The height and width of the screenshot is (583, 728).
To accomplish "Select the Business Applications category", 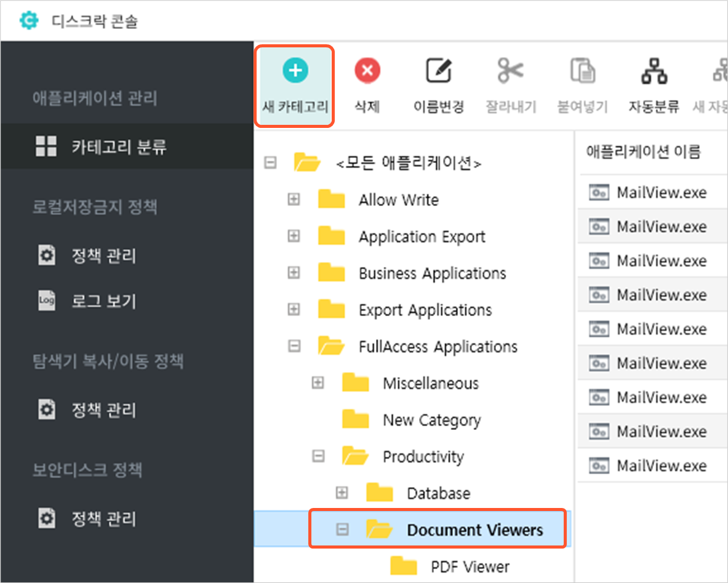I will tap(432, 273).
